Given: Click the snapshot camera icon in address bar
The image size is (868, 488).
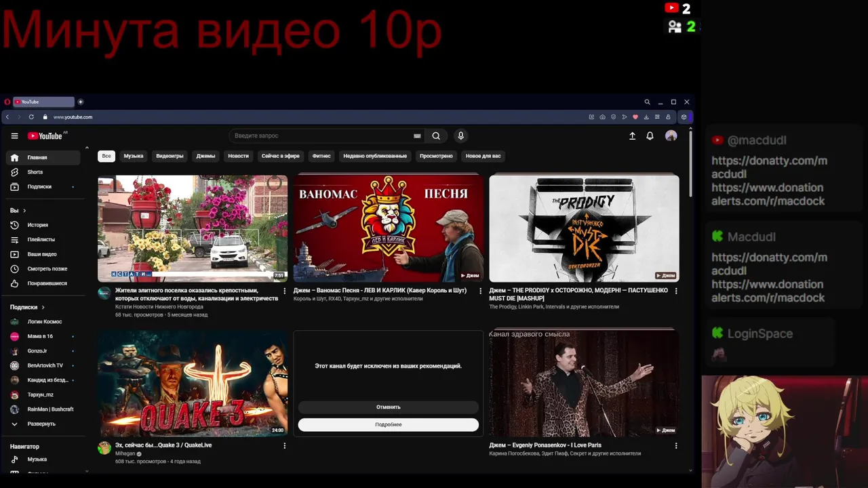Looking at the screenshot, I should click(x=602, y=117).
